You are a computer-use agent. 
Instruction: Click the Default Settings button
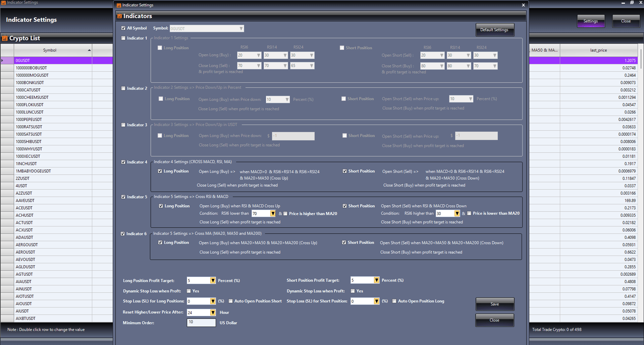pyautogui.click(x=494, y=30)
